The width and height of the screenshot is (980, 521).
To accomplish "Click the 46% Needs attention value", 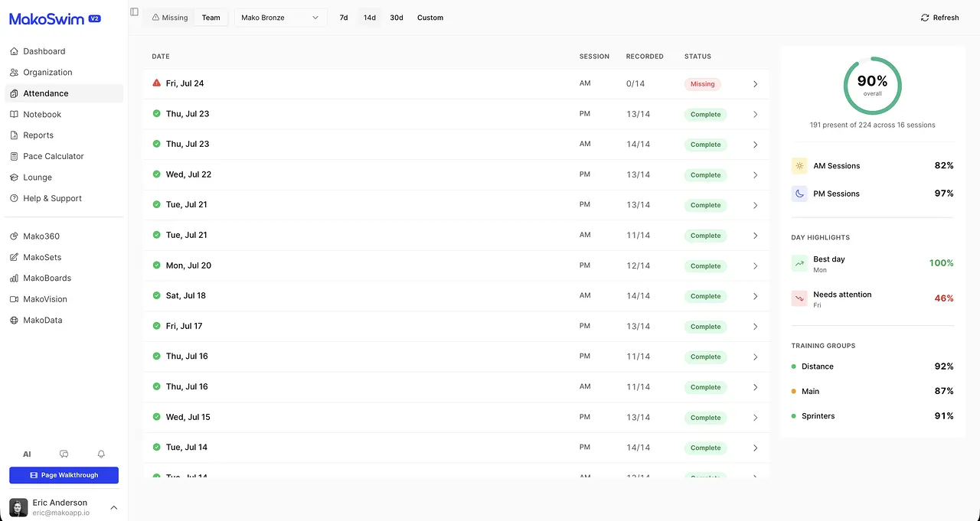I will pyautogui.click(x=943, y=298).
